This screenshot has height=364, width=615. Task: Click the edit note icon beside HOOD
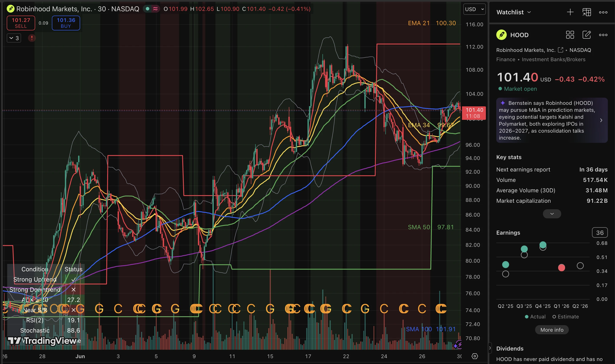point(587,35)
